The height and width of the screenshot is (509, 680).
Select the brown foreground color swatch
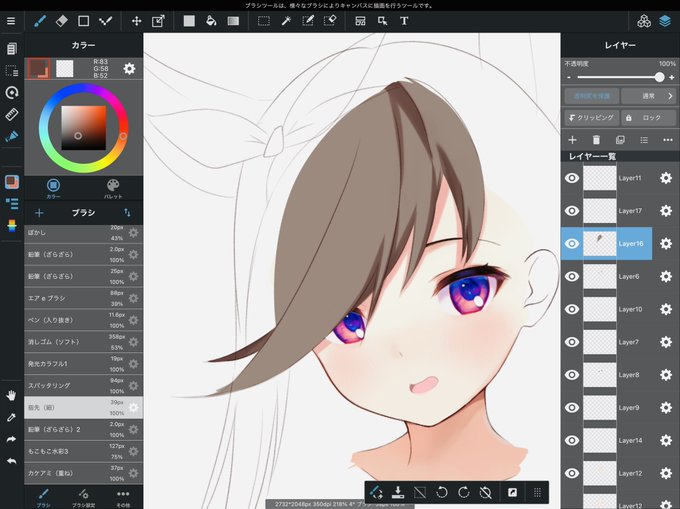39,69
